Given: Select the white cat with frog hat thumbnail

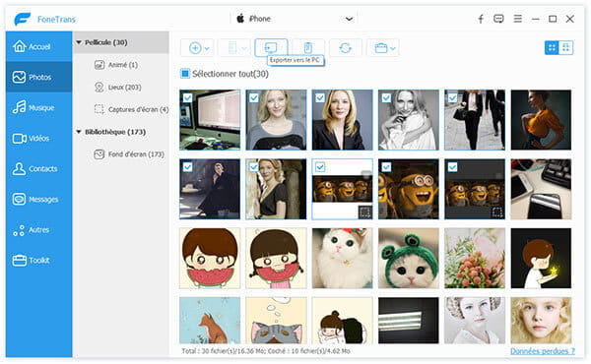Looking at the screenshot, I should (409, 259).
